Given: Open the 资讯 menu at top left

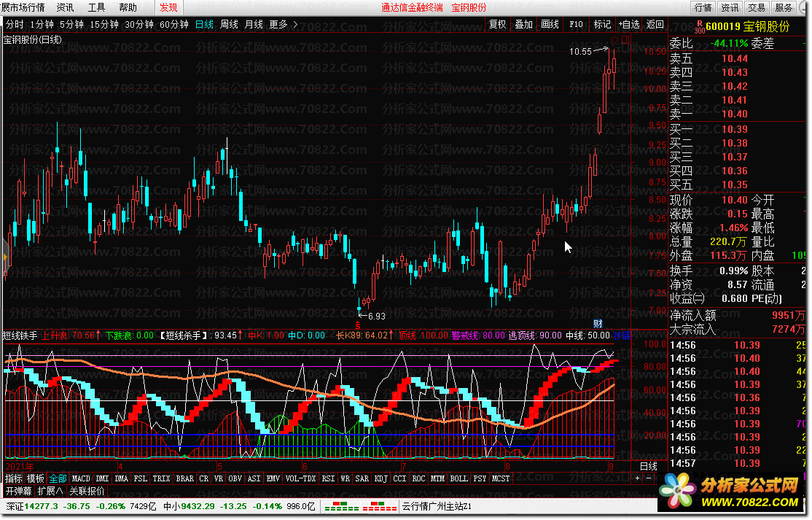Looking at the screenshot, I should tap(66, 7).
